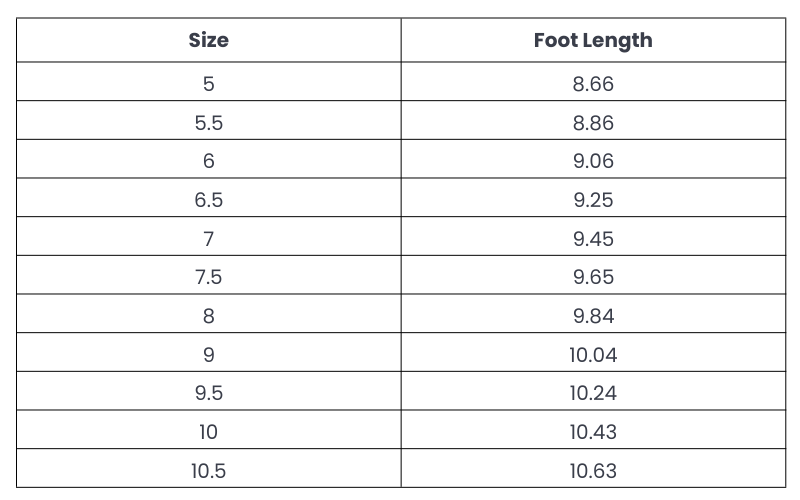Select the size 6 cell

[x=208, y=161]
